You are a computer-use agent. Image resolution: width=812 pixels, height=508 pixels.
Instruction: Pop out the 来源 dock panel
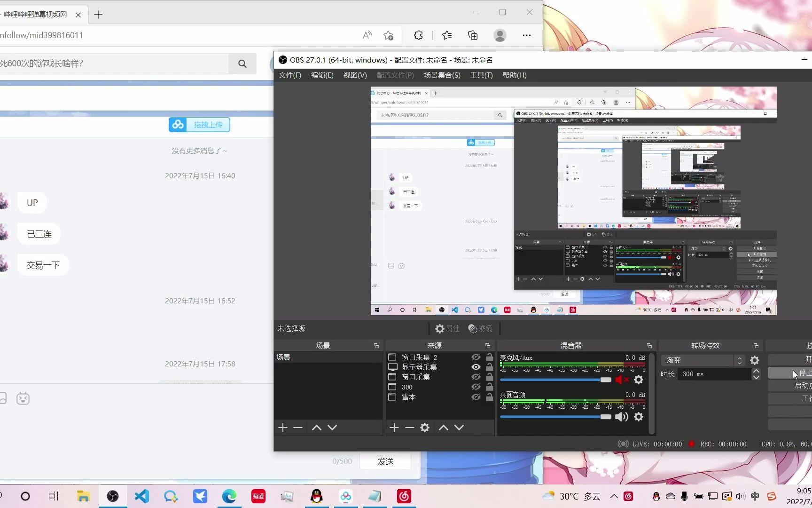pyautogui.click(x=488, y=346)
